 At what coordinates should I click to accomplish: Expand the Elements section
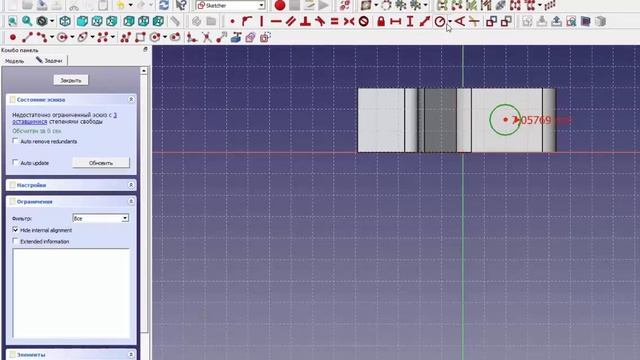tap(131, 355)
